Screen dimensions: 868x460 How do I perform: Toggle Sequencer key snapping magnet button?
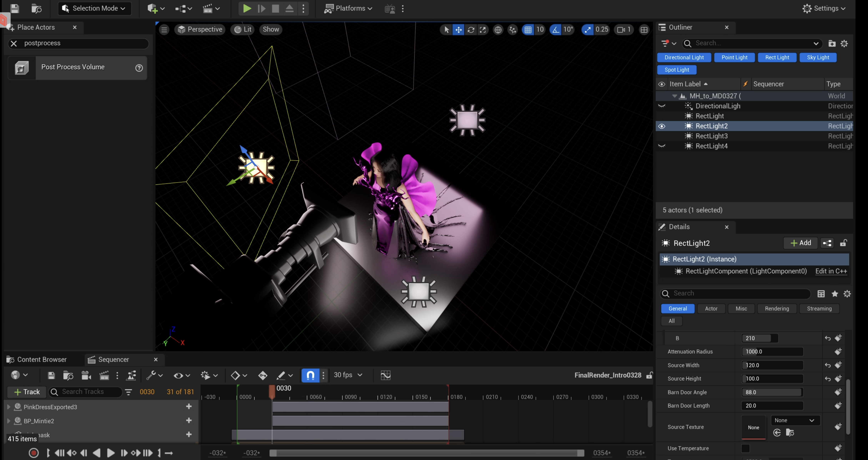(x=310, y=375)
